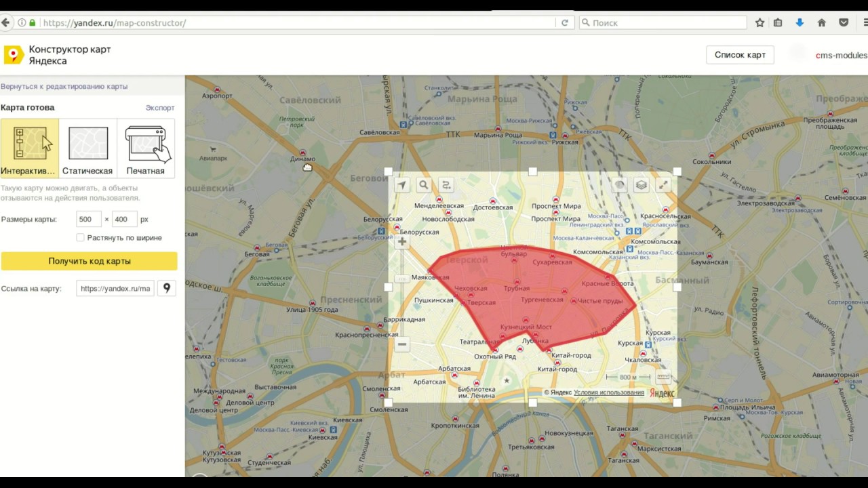Open the map layers selector

(x=641, y=185)
